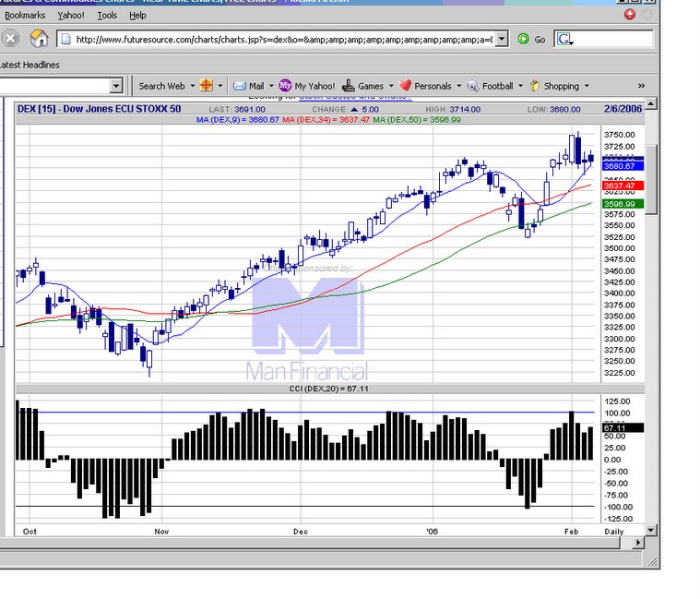Click the Oct axis label
Screen dimensions: 700x599
[x=30, y=532]
